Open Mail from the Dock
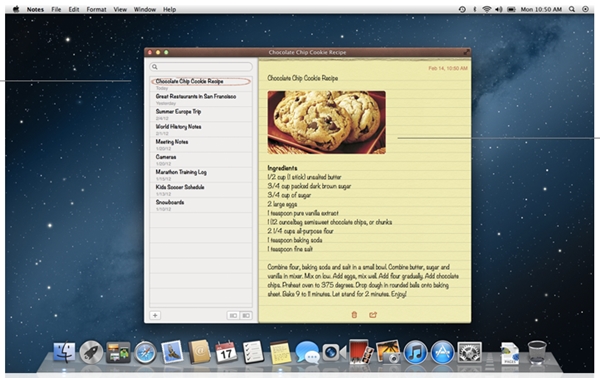The height and width of the screenshot is (378, 600). 172,352
